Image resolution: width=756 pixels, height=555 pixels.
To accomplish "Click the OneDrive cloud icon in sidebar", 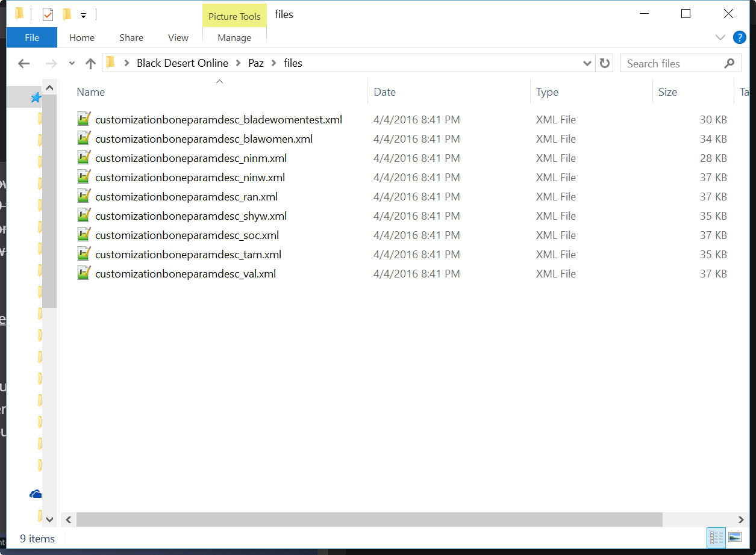I will point(36,494).
